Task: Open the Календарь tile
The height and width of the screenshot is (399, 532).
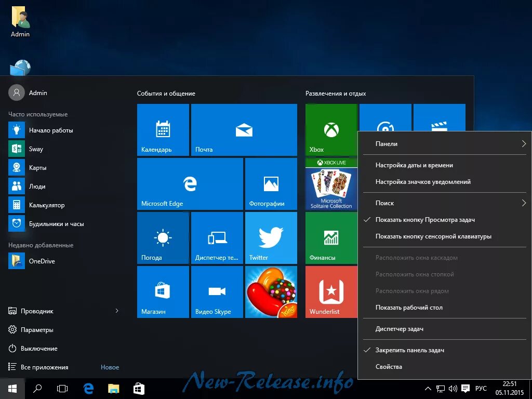Action: [x=163, y=130]
